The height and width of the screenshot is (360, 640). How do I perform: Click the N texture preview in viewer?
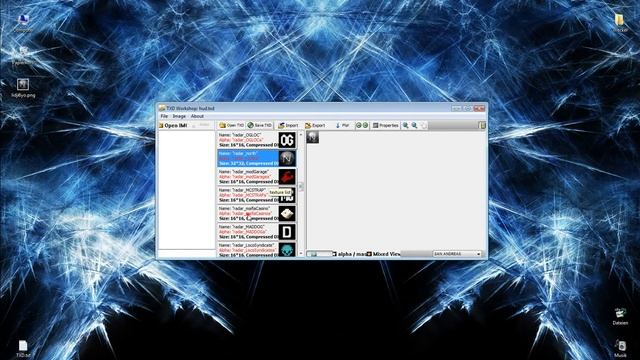point(313,137)
